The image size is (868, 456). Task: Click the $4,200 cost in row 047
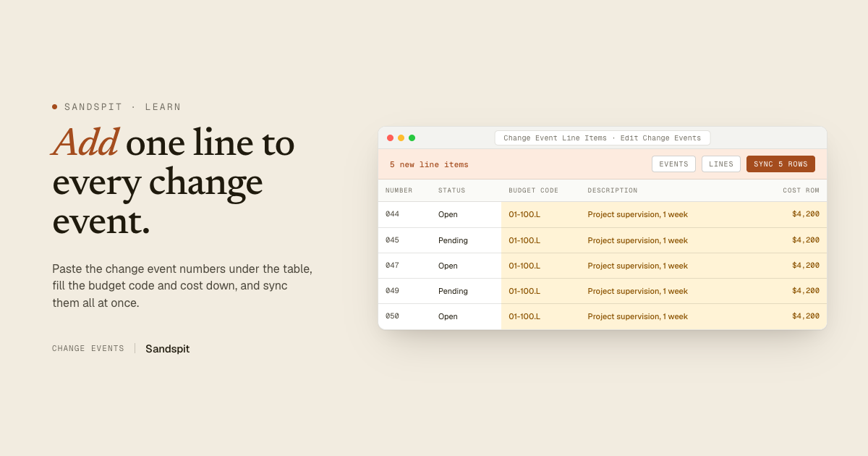[x=806, y=266]
